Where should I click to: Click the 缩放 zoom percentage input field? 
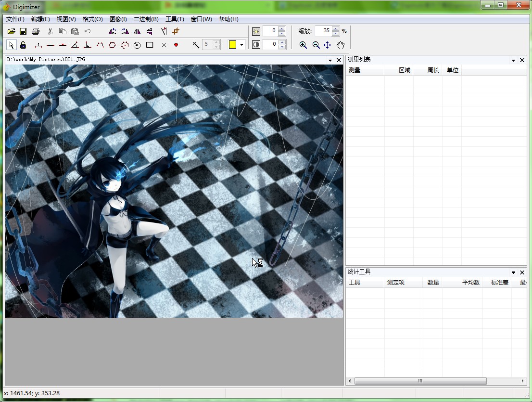tap(323, 31)
